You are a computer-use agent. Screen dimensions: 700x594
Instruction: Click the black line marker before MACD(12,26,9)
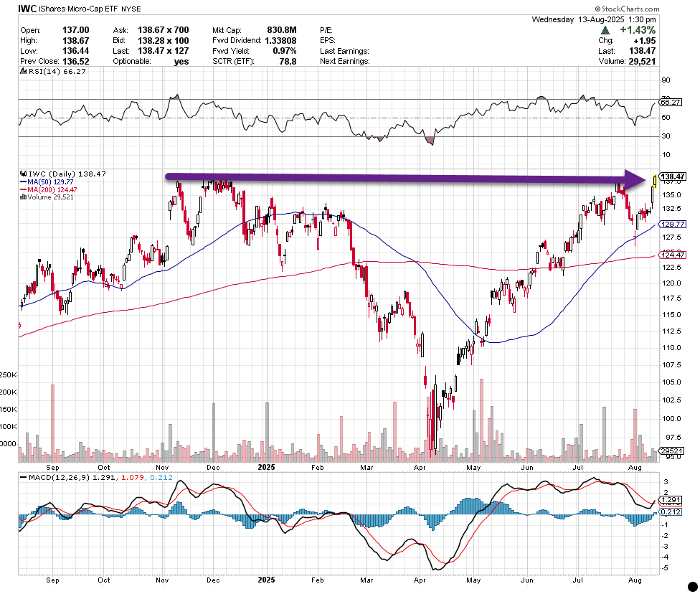coord(23,478)
